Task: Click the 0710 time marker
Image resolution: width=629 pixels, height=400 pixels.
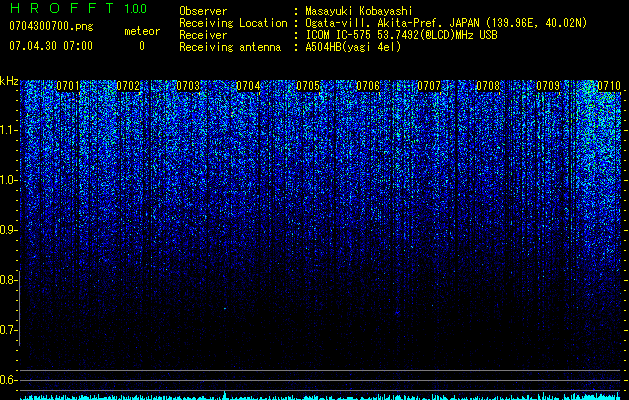Action: pos(609,86)
